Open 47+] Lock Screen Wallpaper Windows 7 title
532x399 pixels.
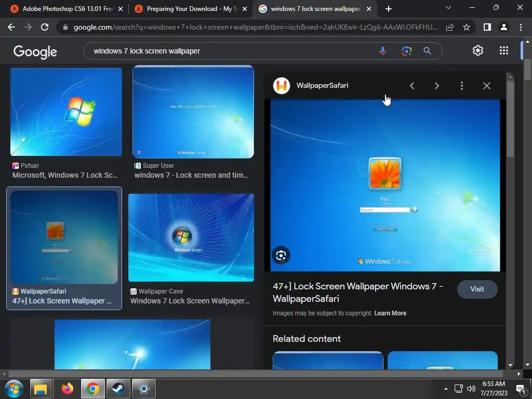[x=357, y=292]
